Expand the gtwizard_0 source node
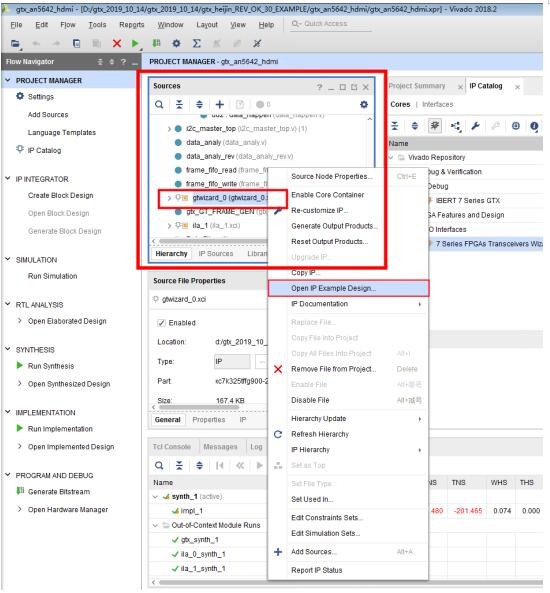The height and width of the screenshot is (593, 550). click(169, 198)
